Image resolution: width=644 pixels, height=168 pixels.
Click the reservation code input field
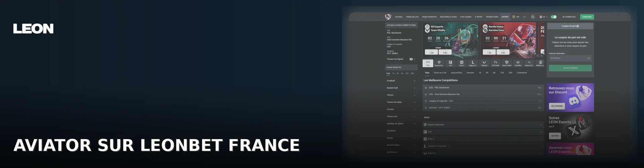(570, 58)
